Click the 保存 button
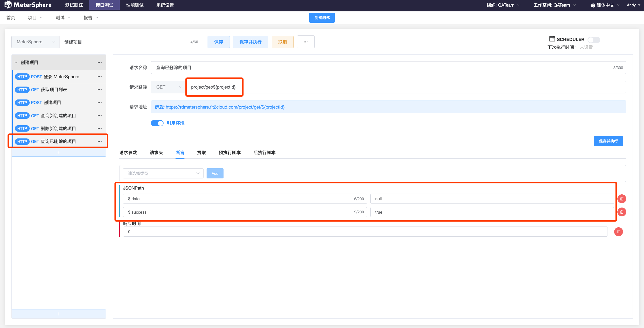The image size is (644, 328). [x=218, y=42]
